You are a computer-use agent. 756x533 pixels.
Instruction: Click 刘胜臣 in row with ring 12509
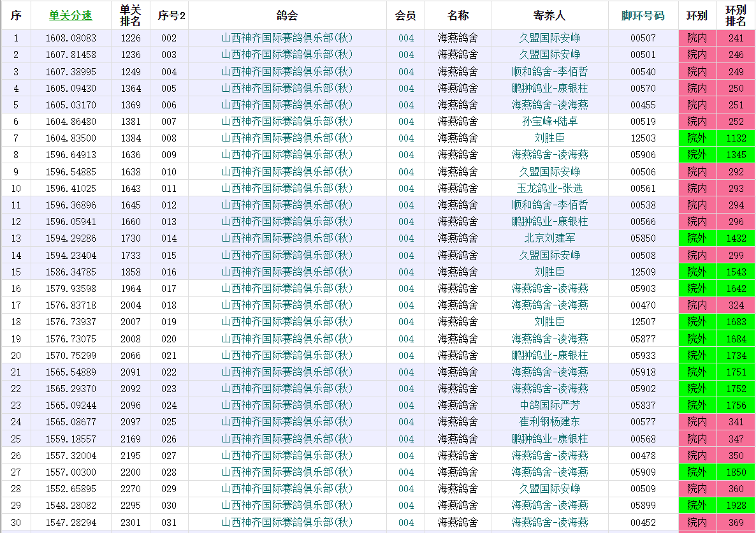[x=549, y=272]
